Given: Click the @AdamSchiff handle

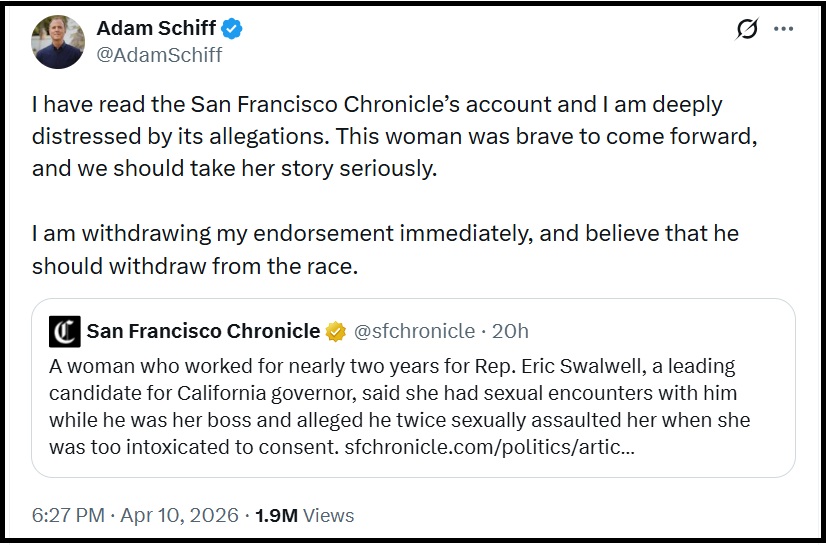Looking at the screenshot, I should (159, 55).
